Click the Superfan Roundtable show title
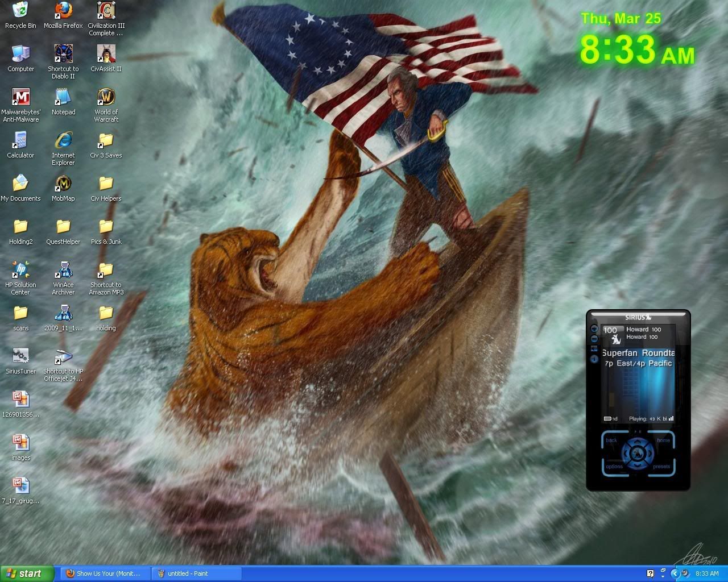 pos(638,353)
